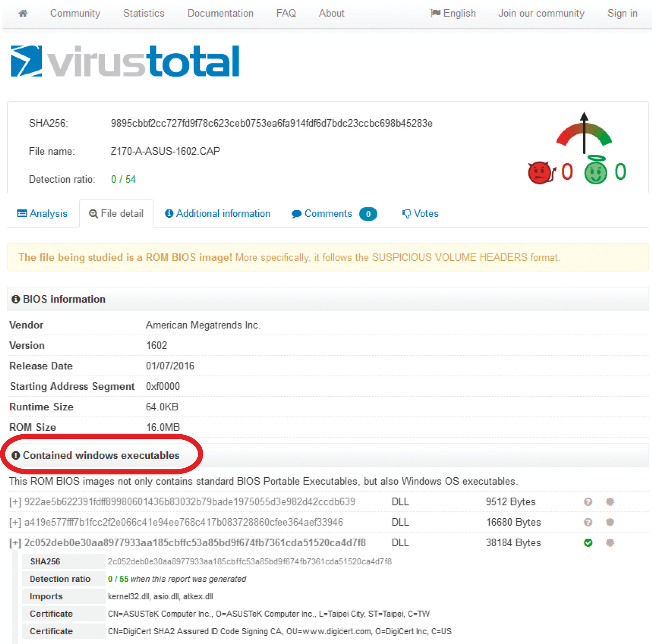
Task: Click the VirusTotal logo
Action: 125,61
